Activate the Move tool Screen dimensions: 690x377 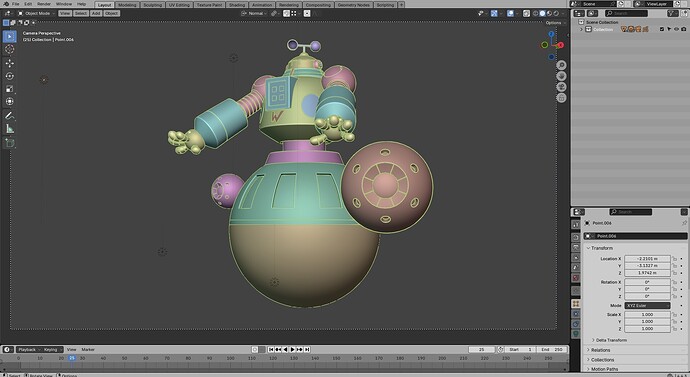(9, 63)
